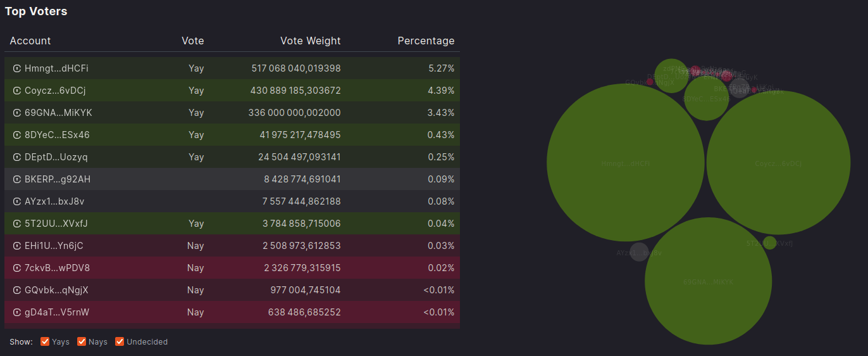Click the account icon beside gD4aT...V5rnW
This screenshot has width=868, height=356.
(x=17, y=312)
